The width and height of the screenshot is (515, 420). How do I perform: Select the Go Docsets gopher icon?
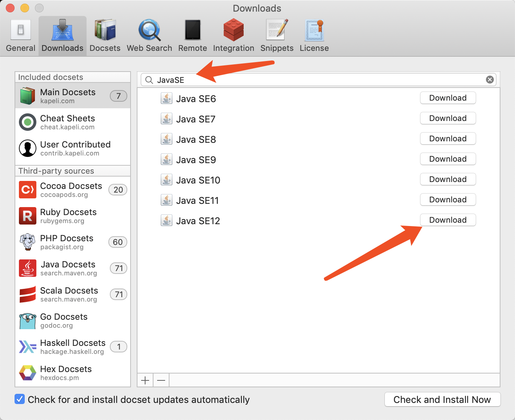point(28,320)
